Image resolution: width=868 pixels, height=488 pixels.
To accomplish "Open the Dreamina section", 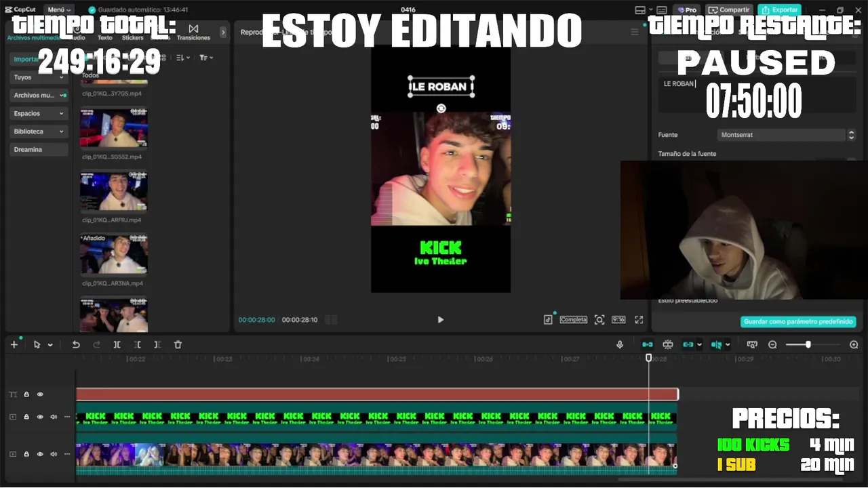I will [x=39, y=149].
